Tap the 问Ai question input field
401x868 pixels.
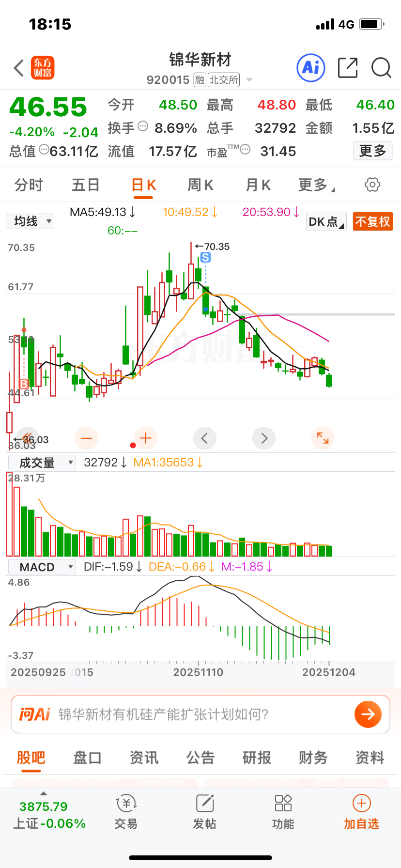click(x=200, y=714)
